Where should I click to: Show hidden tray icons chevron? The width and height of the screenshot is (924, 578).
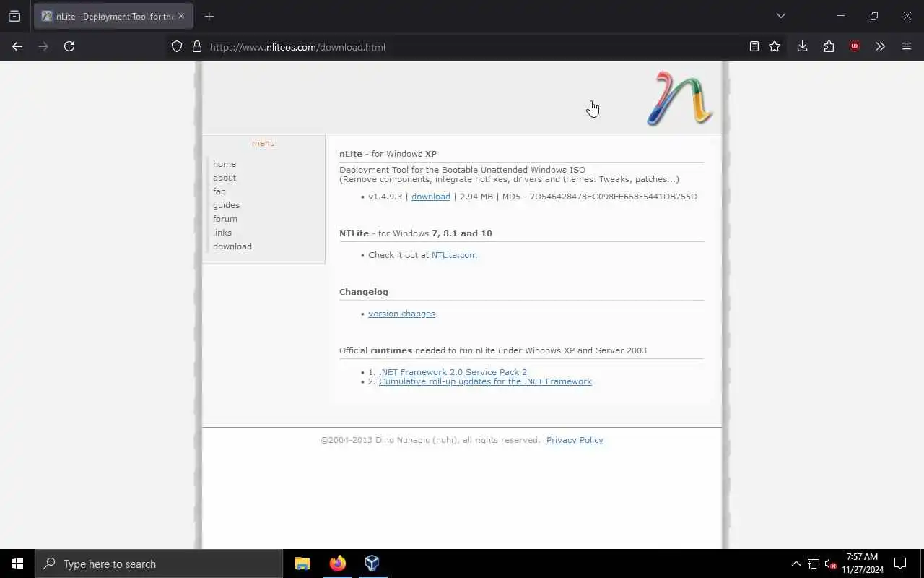pos(796,564)
